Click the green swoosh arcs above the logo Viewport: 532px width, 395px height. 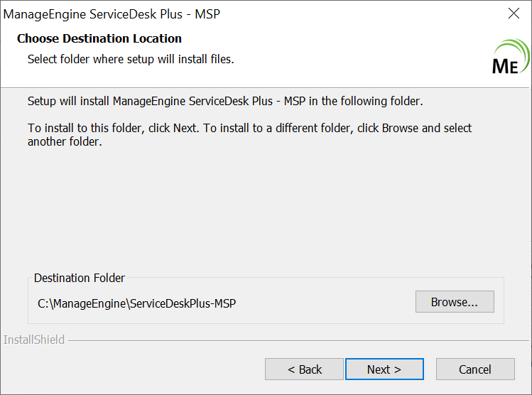(516, 50)
